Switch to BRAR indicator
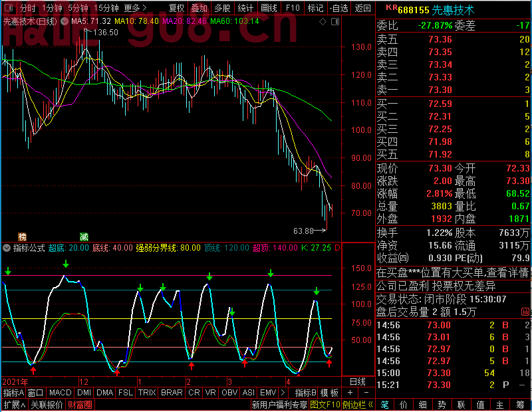The height and width of the screenshot is (412, 532). (x=172, y=393)
